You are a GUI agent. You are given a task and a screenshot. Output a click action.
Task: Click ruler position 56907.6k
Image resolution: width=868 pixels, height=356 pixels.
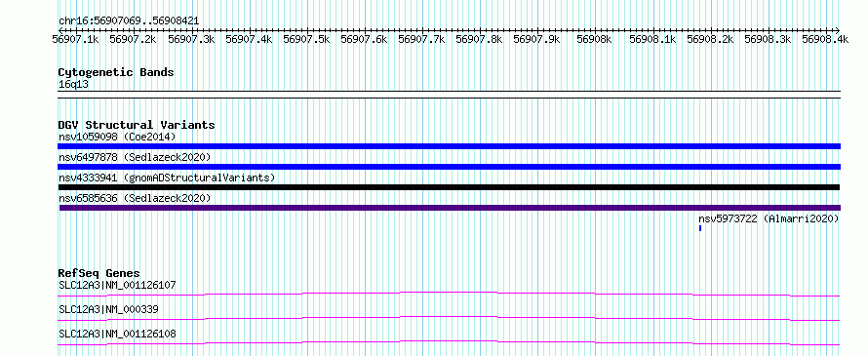click(364, 39)
